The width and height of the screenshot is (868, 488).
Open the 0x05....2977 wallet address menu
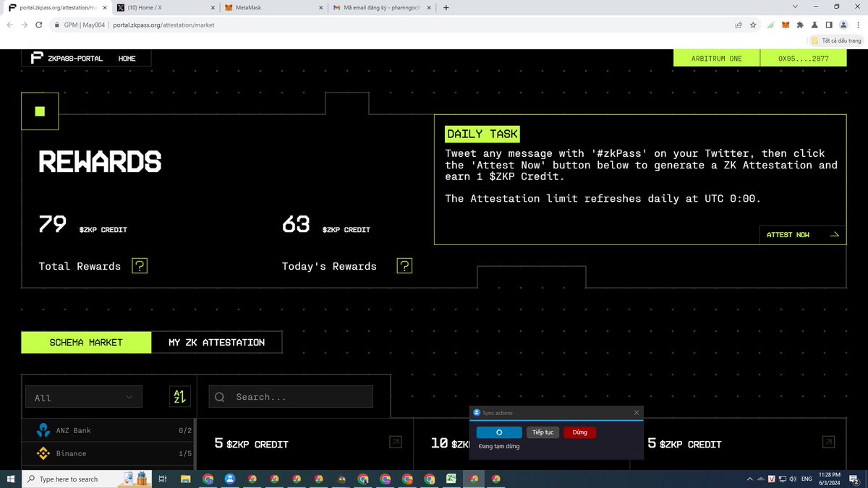(803, 59)
